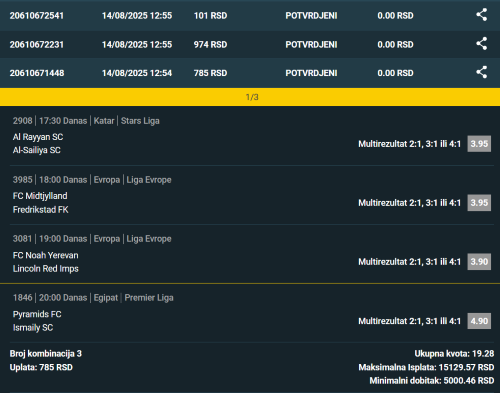Viewport: 500px width, 393px height.
Task: Click the Ukupna kvota 19.28 total
Action: (454, 354)
